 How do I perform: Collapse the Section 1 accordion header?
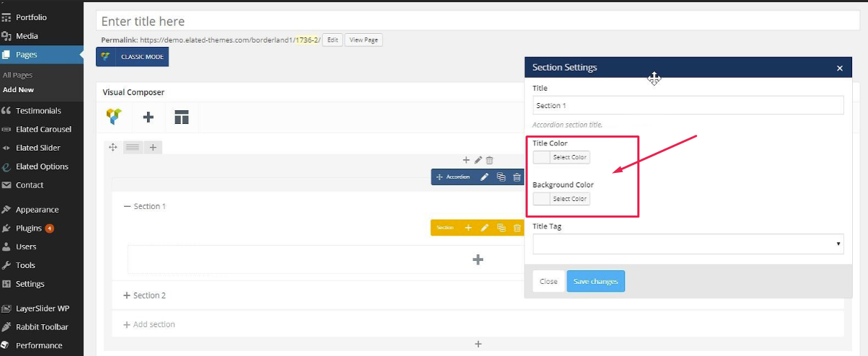144,206
